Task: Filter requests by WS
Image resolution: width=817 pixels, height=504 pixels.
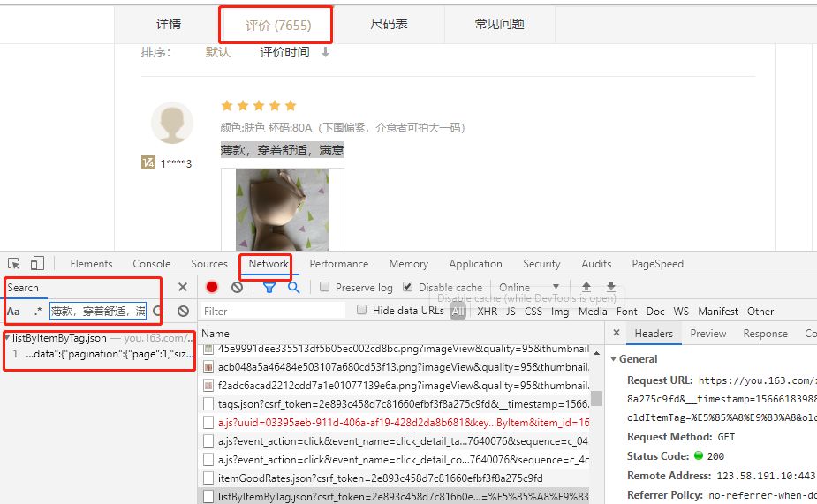Action: click(681, 312)
